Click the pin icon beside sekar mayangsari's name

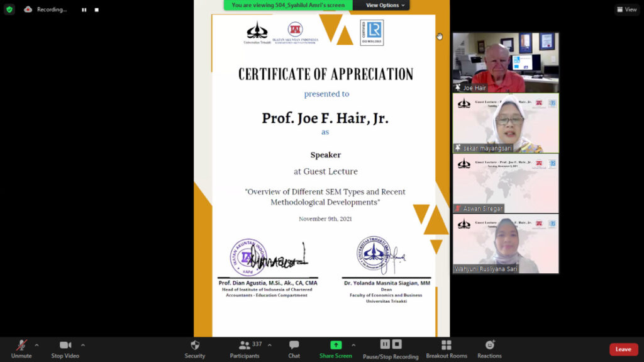click(458, 148)
